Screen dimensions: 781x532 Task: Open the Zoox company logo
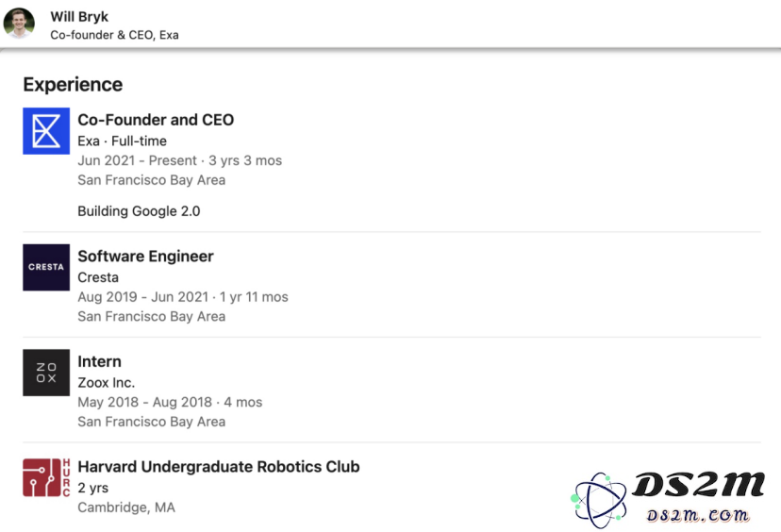pyautogui.click(x=46, y=373)
